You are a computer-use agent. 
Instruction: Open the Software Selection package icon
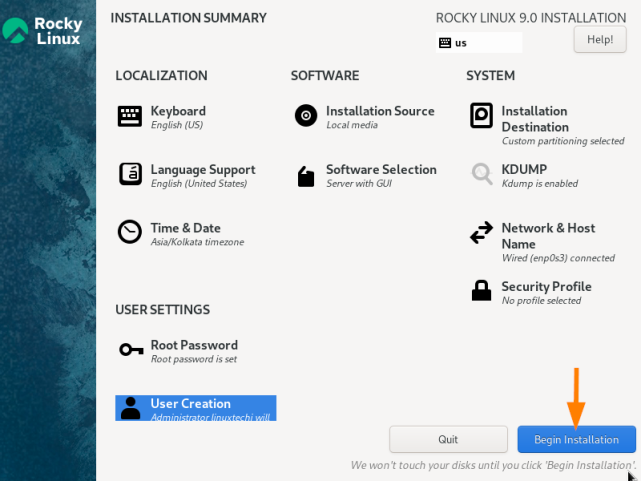pyautogui.click(x=306, y=177)
